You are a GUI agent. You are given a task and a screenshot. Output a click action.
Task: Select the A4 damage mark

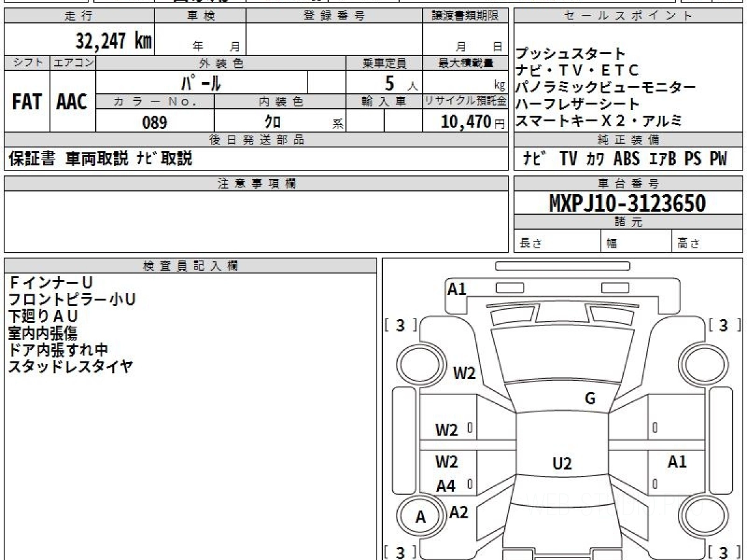pyautogui.click(x=446, y=487)
